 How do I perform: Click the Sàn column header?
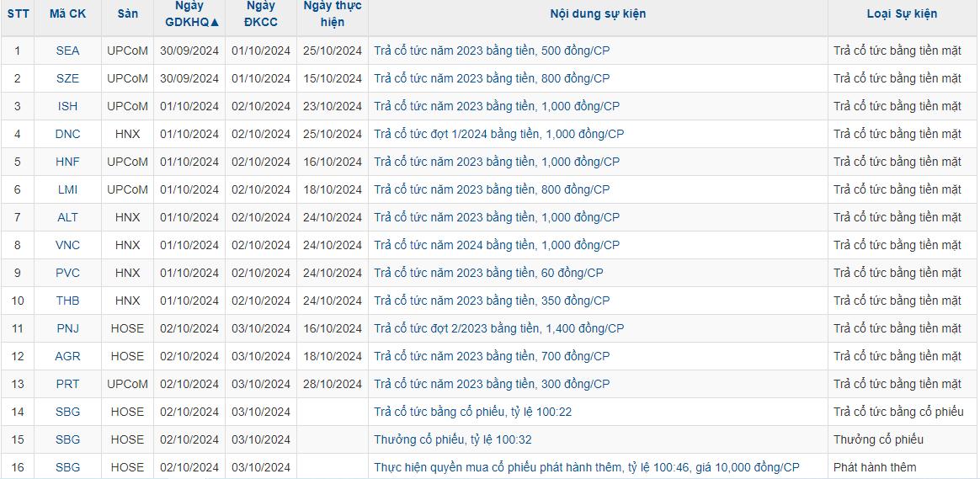pyautogui.click(x=127, y=13)
